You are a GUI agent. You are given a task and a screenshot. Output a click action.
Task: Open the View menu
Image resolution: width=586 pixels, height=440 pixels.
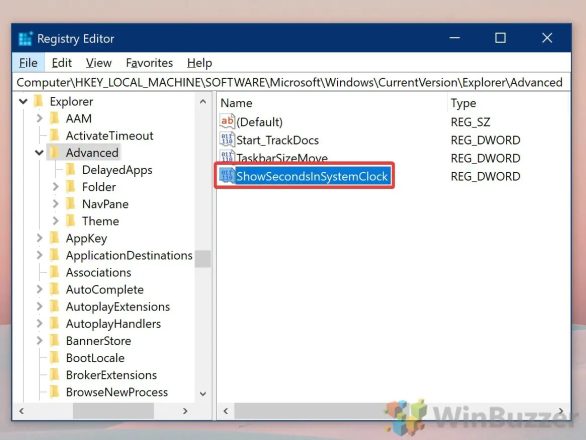[x=99, y=63]
